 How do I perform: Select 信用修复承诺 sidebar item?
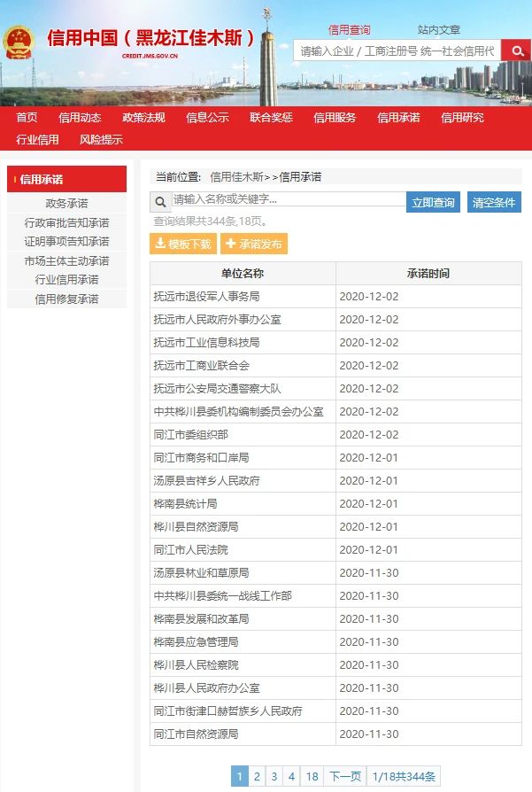(66, 299)
